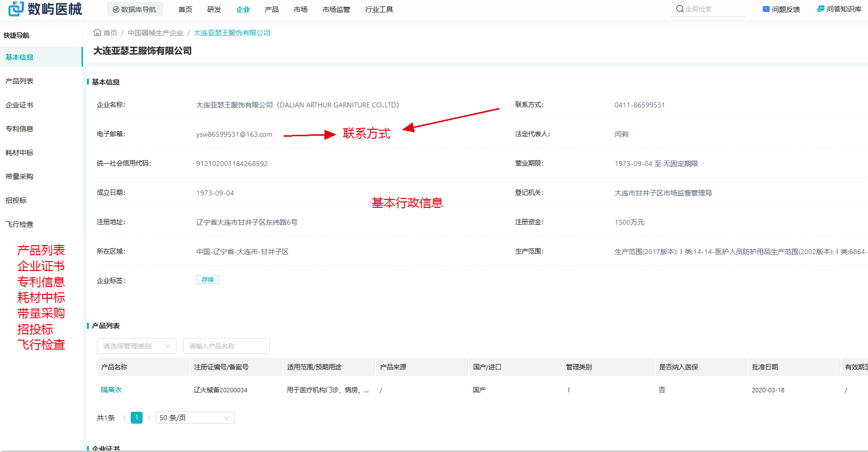Click the 存续 enterprise status tag
The width and height of the screenshot is (868, 452).
click(x=208, y=280)
